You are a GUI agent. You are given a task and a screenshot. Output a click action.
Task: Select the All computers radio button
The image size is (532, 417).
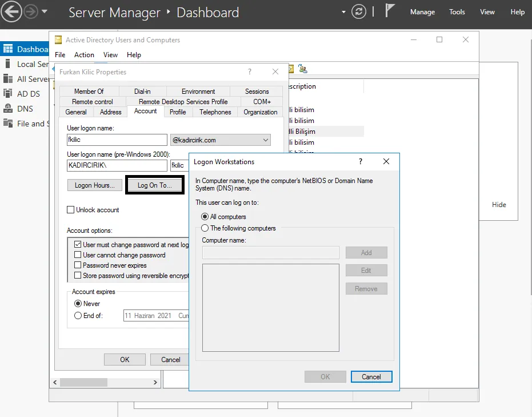coord(205,217)
